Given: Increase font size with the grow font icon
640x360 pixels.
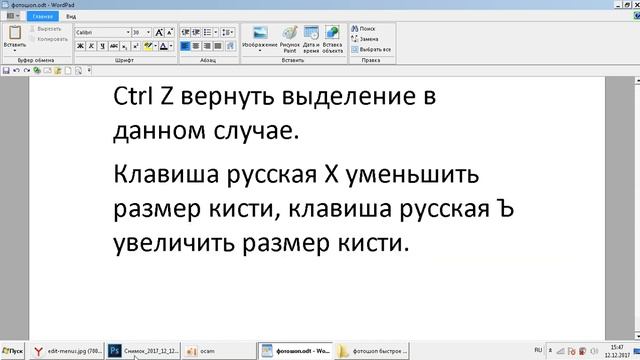Looking at the screenshot, I should click(x=159, y=32).
